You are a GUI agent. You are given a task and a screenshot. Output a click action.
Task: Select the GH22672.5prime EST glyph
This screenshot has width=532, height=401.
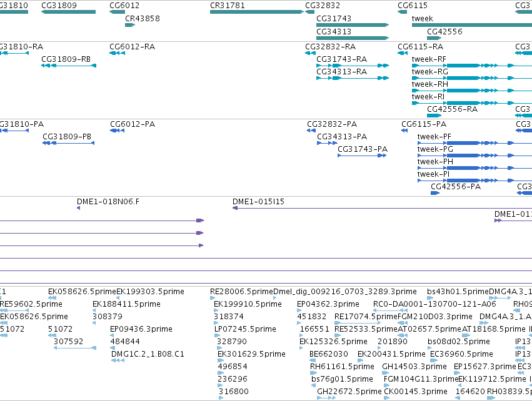pos(326,398)
